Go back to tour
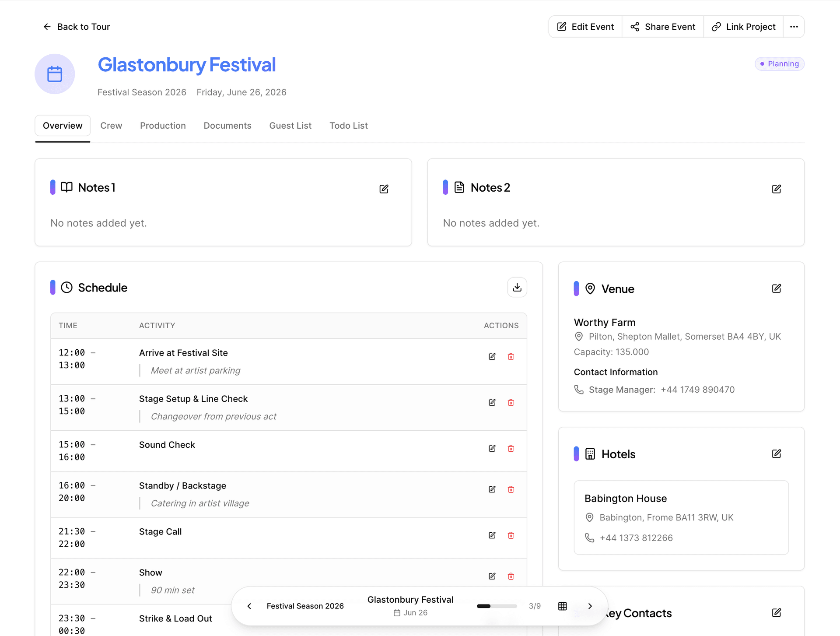The height and width of the screenshot is (636, 840). point(77,27)
